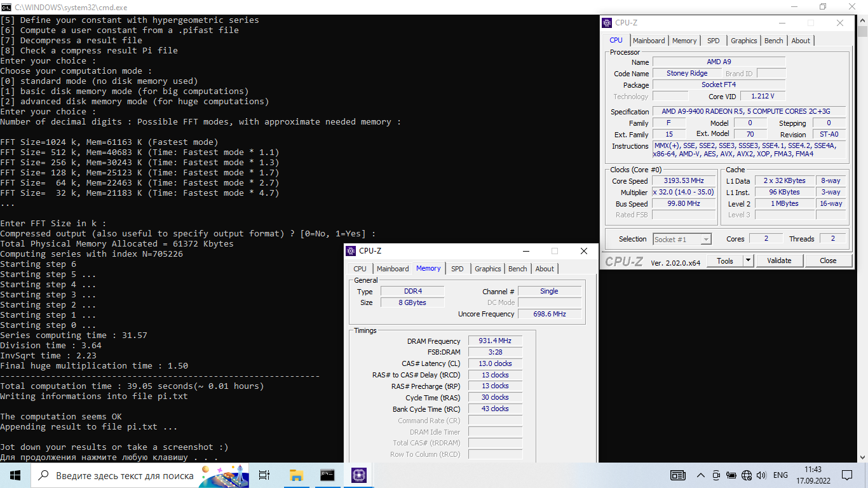This screenshot has height=488, width=868.
Task: Click the L1 Data value 2 x 32 KBytes
Action: point(784,181)
